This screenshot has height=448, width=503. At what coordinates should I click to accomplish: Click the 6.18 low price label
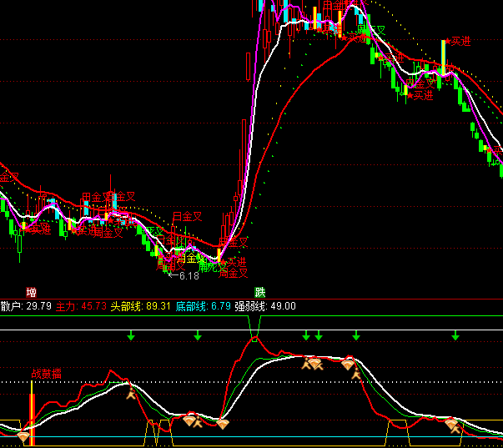pos(189,275)
